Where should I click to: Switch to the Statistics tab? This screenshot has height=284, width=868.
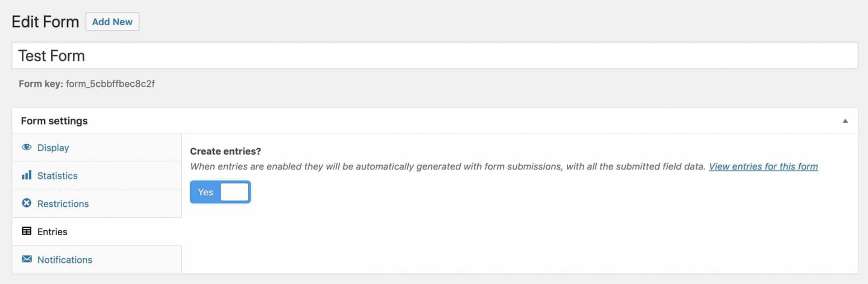coord(57,175)
